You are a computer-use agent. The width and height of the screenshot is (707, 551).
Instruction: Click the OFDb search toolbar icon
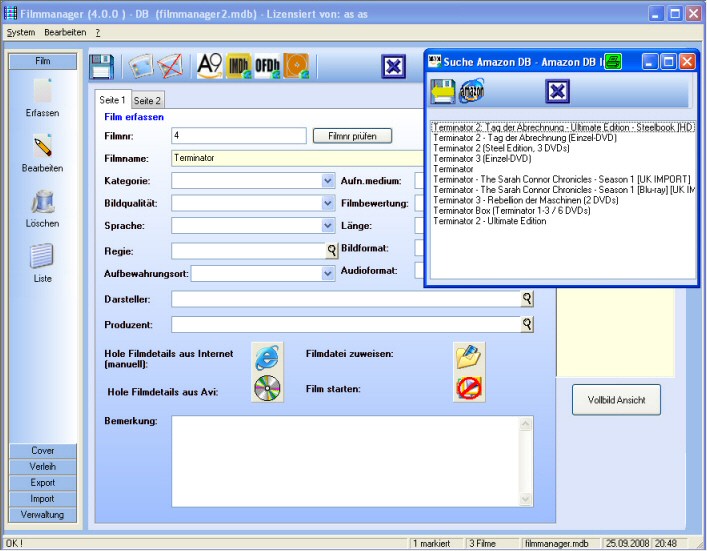(267, 67)
